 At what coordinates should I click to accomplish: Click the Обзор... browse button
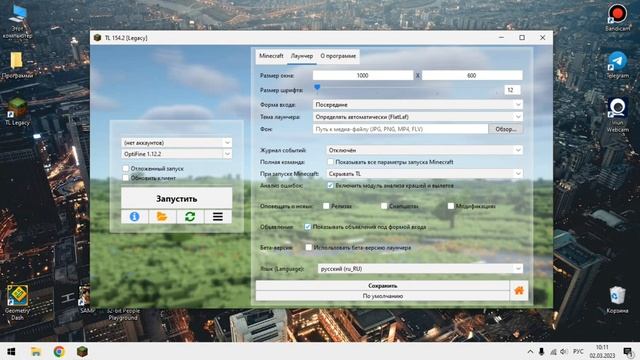point(506,129)
